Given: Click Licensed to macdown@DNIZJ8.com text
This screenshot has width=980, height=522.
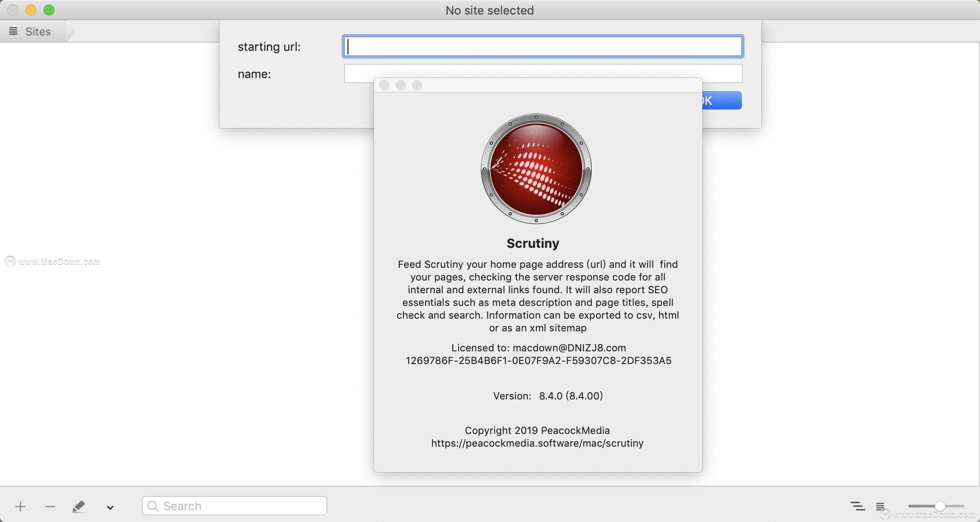Looking at the screenshot, I should coord(539,348).
